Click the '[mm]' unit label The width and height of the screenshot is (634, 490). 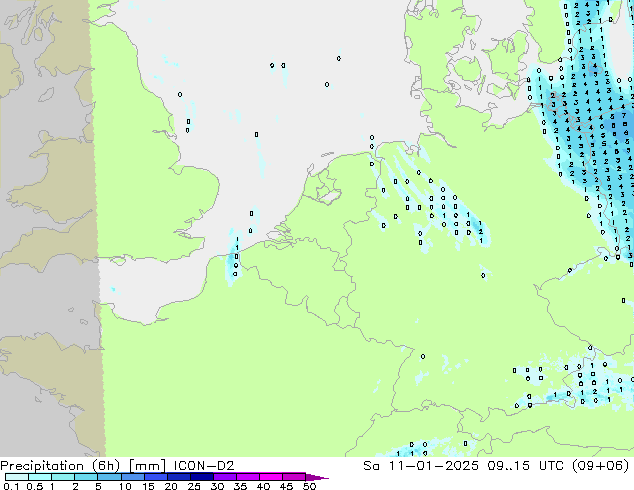click(147, 466)
